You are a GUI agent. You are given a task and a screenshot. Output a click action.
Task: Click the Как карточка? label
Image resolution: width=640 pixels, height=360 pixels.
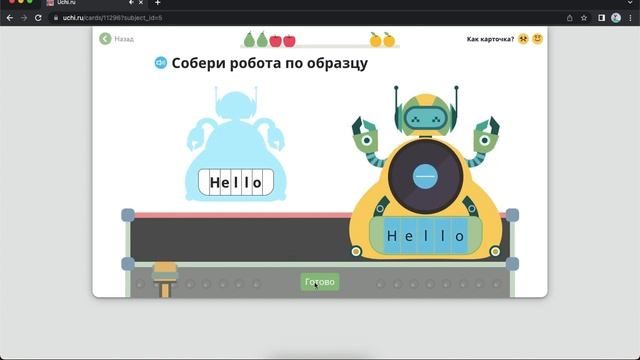click(x=490, y=39)
